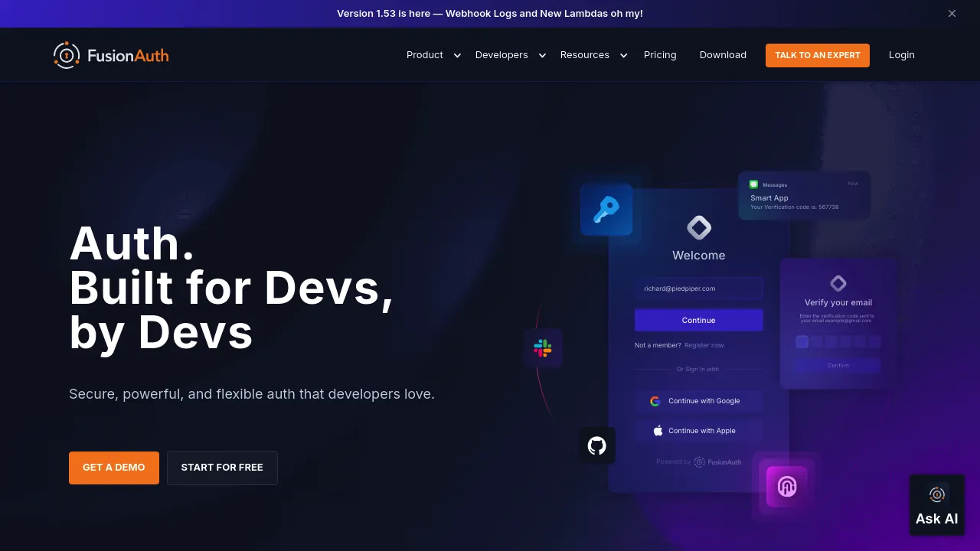Click the diamond logo above Welcome

699,227
